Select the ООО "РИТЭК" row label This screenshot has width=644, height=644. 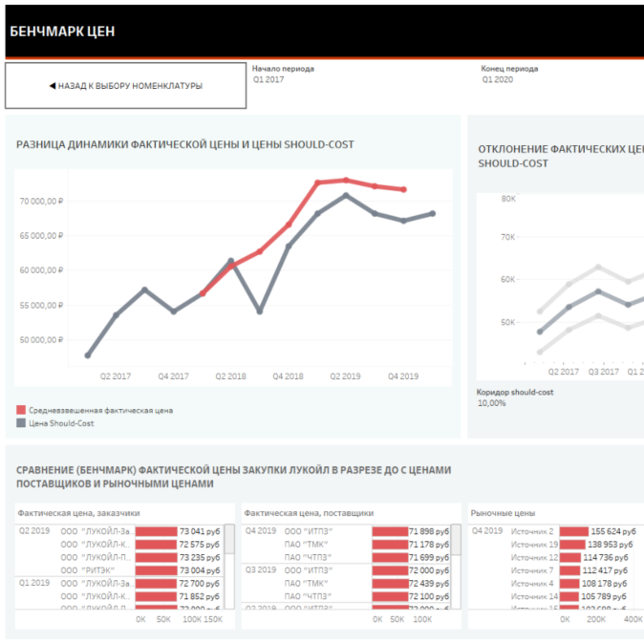coord(88,570)
